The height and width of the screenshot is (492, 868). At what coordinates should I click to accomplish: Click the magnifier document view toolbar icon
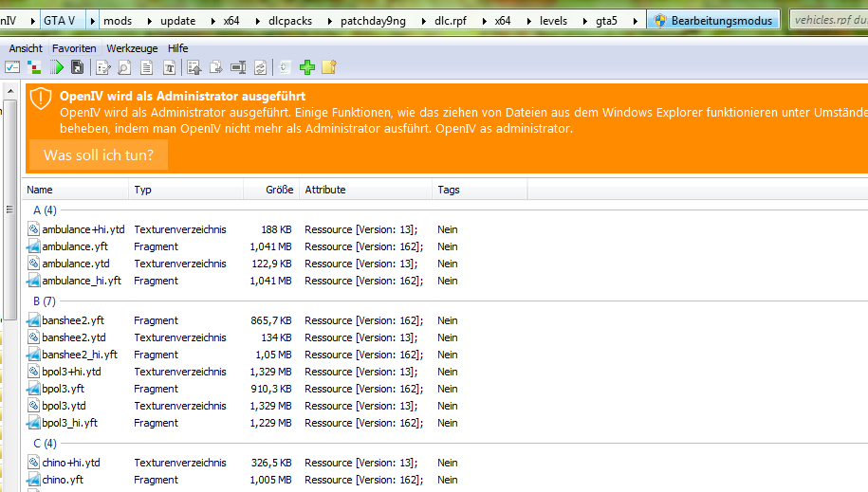coord(124,67)
